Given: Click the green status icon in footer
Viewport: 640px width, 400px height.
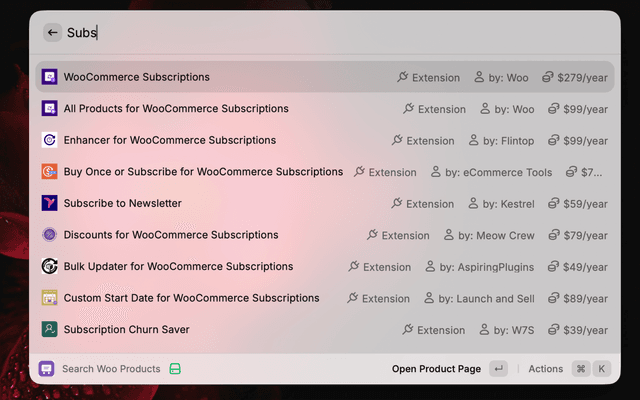Looking at the screenshot, I should coord(175,369).
